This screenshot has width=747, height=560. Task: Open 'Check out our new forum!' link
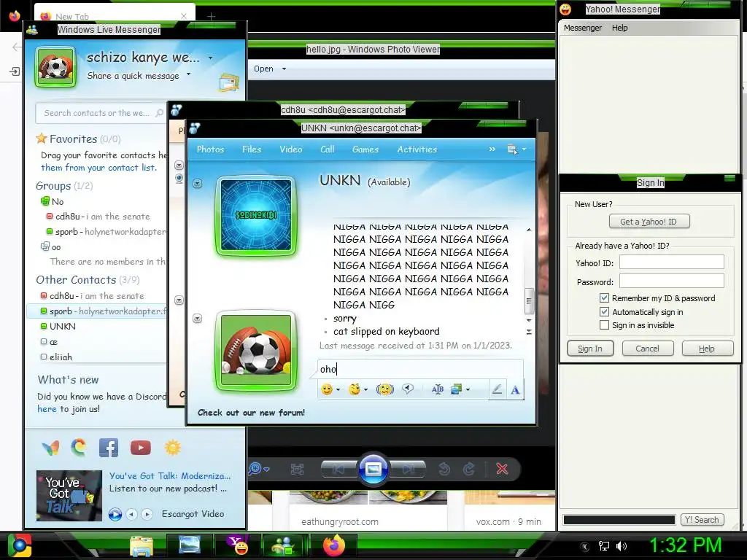[x=251, y=413]
